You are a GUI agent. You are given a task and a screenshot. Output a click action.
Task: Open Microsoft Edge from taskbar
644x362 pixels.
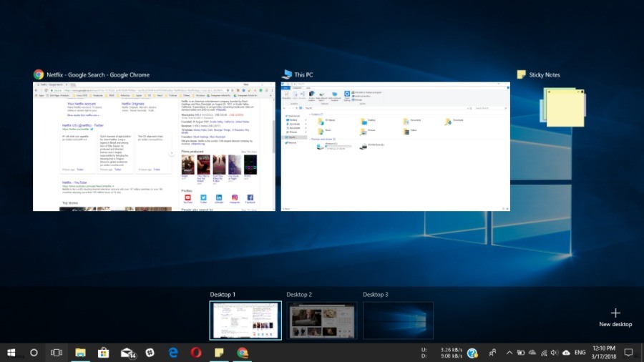[173, 353]
